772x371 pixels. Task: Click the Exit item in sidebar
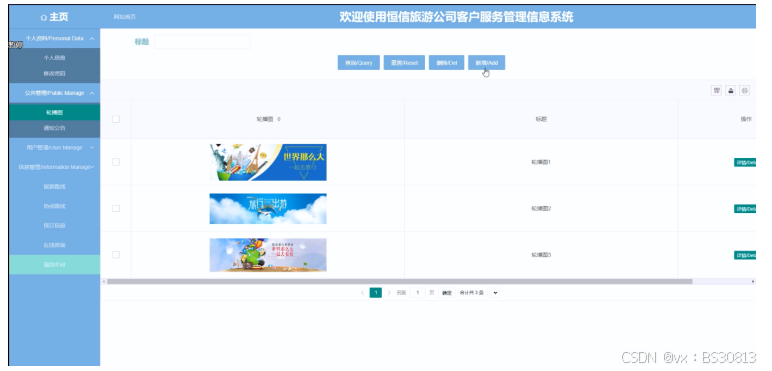point(54,265)
